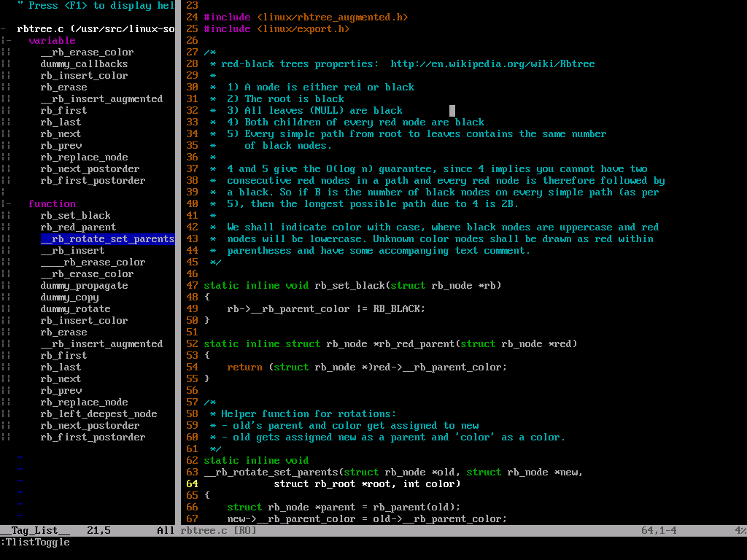
Task: Click the magenta 'function' heading
Action: [52, 204]
